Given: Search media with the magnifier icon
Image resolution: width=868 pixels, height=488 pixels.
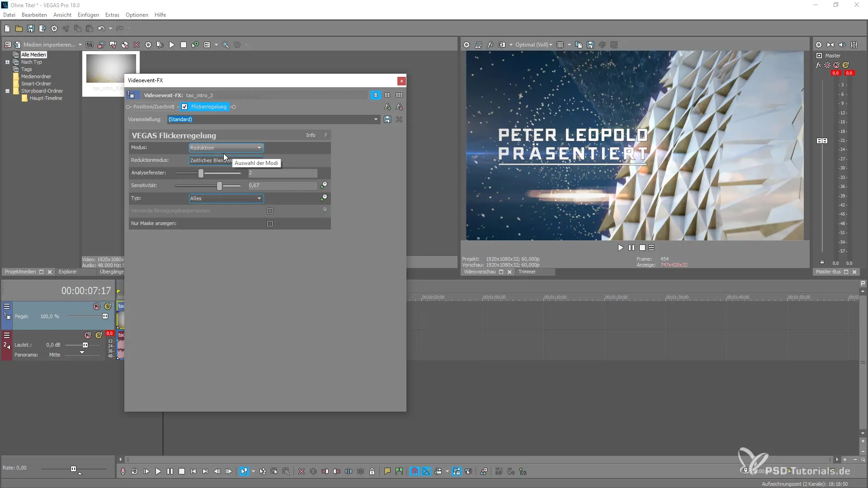Looking at the screenshot, I should pyautogui.click(x=226, y=45).
